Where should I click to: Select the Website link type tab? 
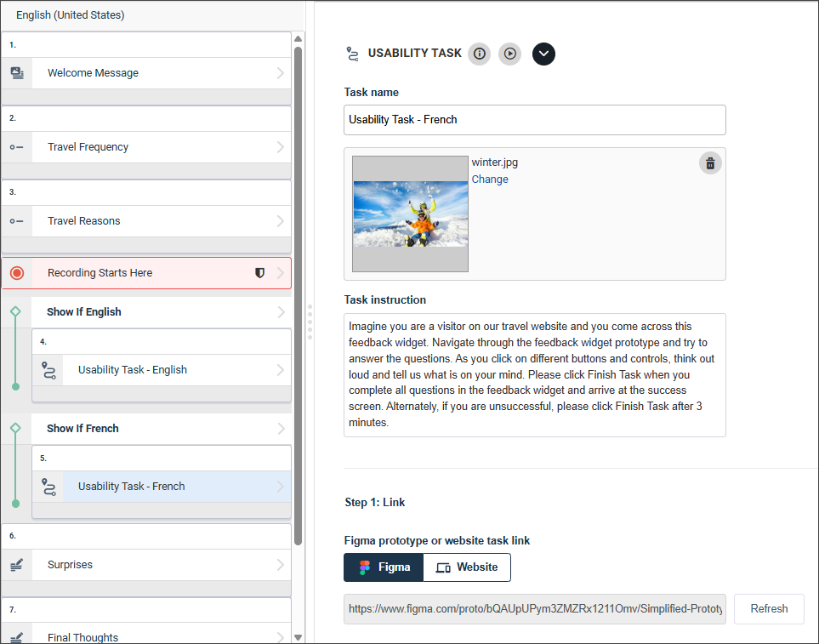[467, 567]
